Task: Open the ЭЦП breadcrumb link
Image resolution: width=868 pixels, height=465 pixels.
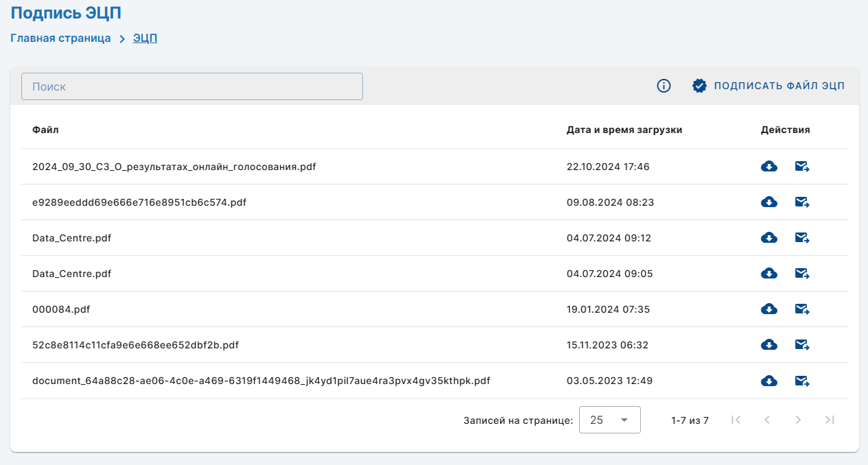Action: (145, 38)
